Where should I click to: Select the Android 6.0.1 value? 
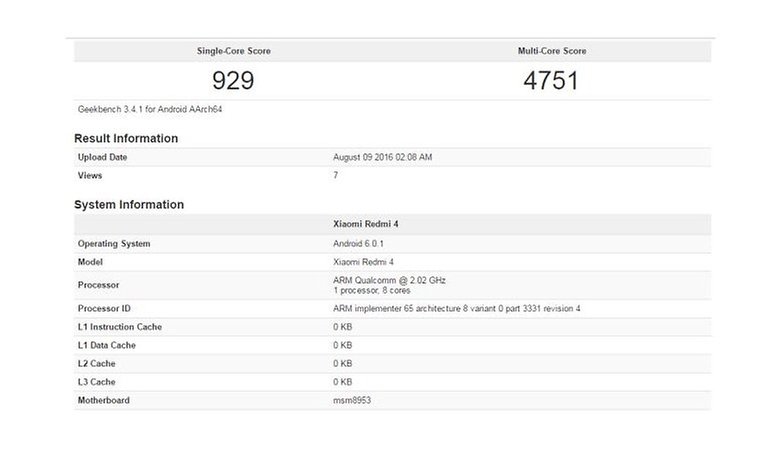click(x=358, y=243)
